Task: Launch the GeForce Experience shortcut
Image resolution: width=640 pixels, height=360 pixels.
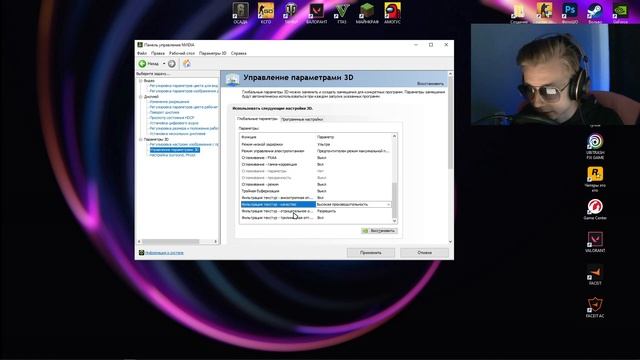Action: click(x=620, y=13)
